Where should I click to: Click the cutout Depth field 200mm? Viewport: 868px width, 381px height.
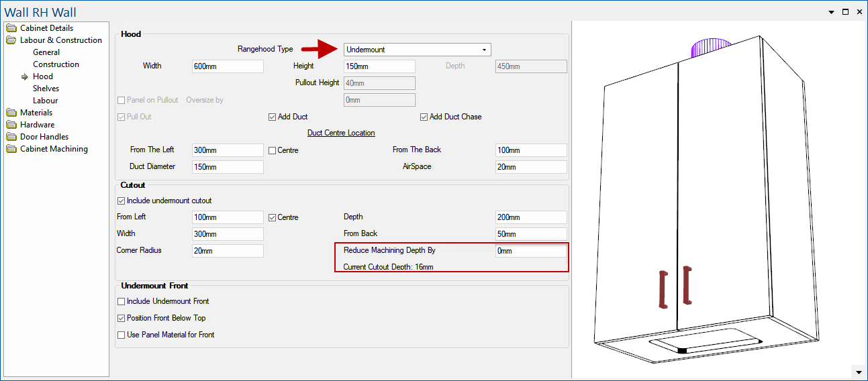(x=531, y=217)
